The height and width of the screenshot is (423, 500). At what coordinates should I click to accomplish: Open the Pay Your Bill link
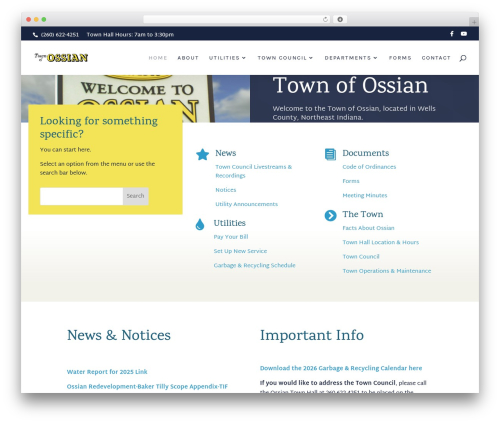point(231,237)
